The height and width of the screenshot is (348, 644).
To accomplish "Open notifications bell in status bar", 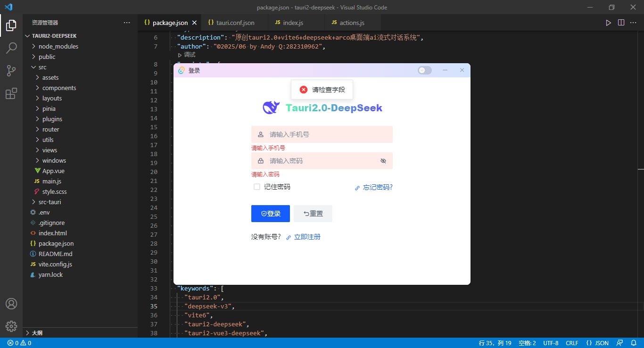I will [x=634, y=343].
